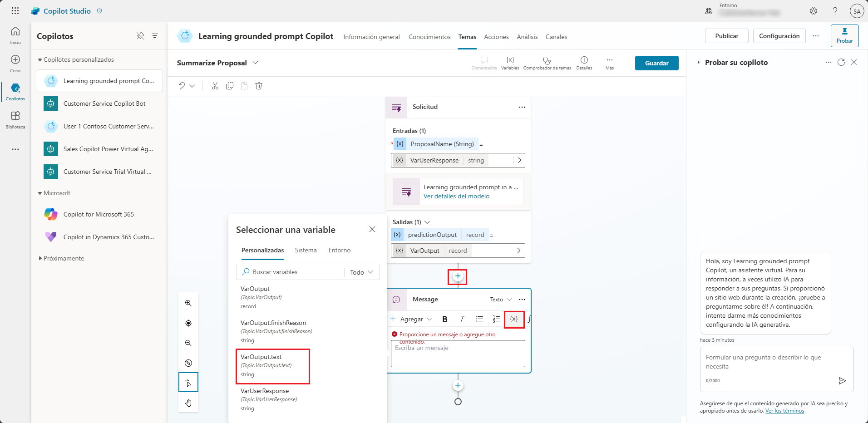Switch to Conocimientos tab
This screenshot has height=423, width=868.
pos(429,37)
